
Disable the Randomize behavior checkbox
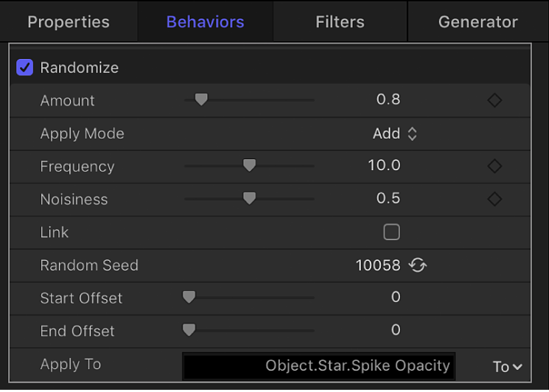(25, 68)
